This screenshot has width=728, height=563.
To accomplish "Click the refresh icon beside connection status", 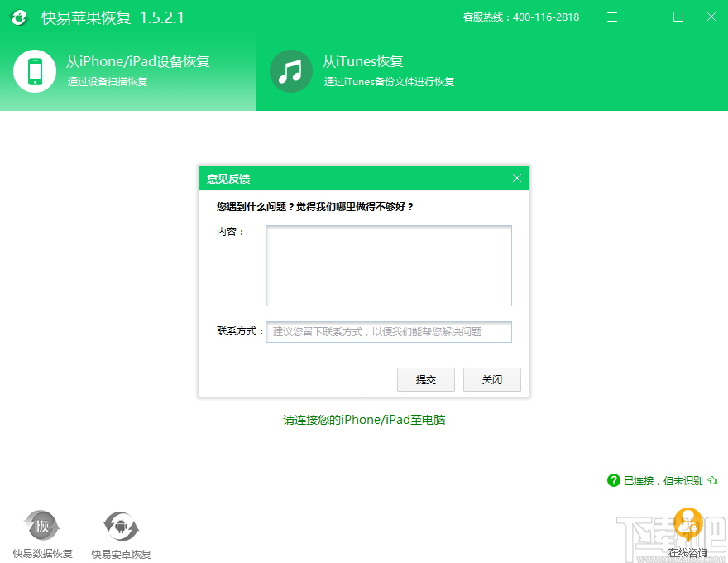I will [712, 480].
